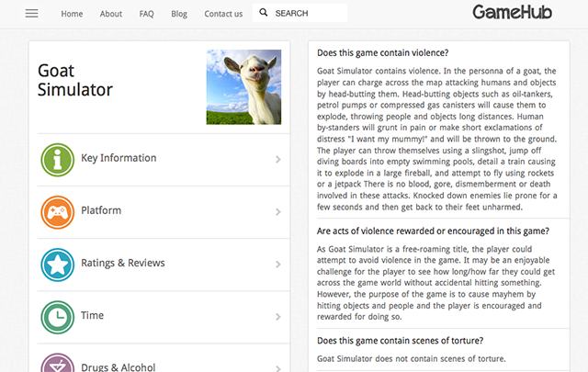Click the green Key Information icon
588x372 pixels.
point(57,160)
